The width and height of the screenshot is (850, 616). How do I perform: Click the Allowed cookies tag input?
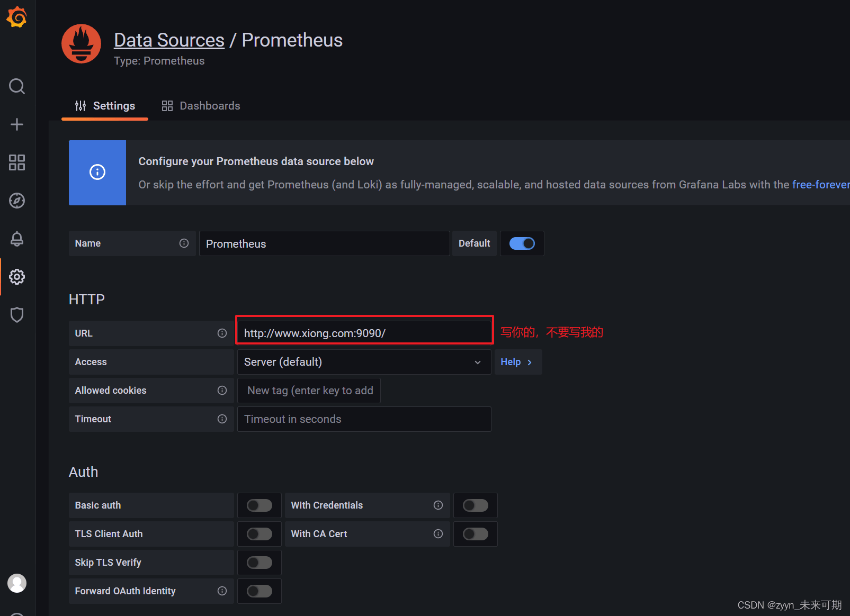(309, 391)
